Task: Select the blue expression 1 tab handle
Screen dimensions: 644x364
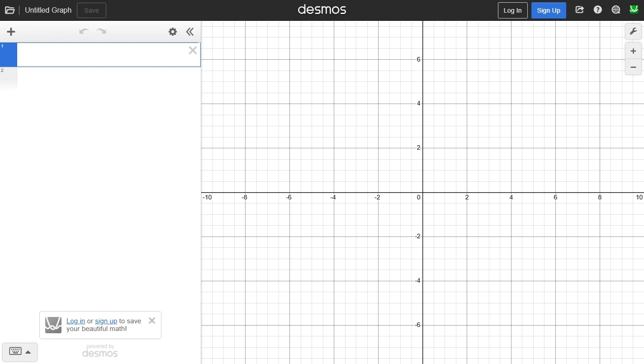Action: coord(9,55)
